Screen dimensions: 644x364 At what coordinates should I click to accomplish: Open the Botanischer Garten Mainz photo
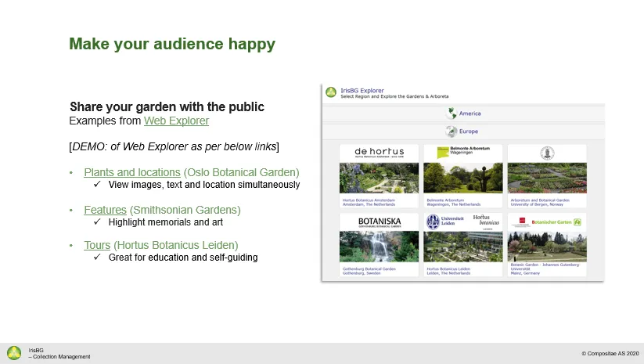(x=547, y=247)
